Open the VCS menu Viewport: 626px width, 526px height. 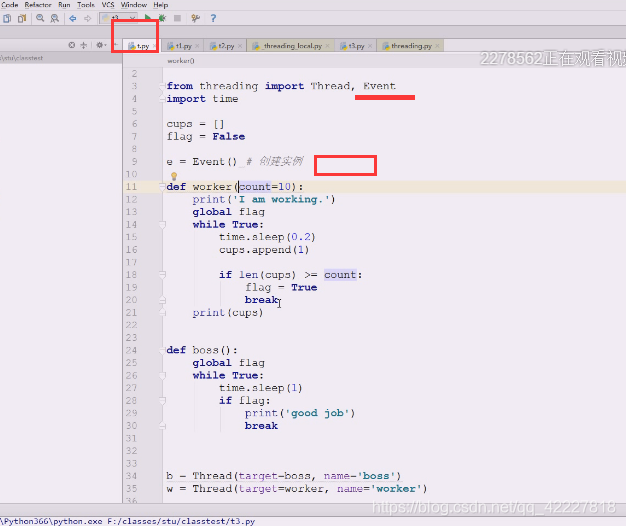(108, 5)
